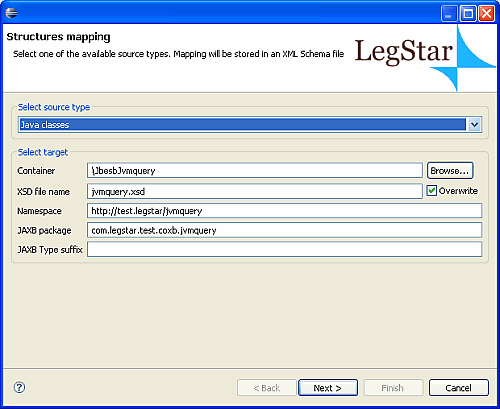Click the Eclipse icon in title bar
Screen dimensions: 500x409
coord(11,13)
